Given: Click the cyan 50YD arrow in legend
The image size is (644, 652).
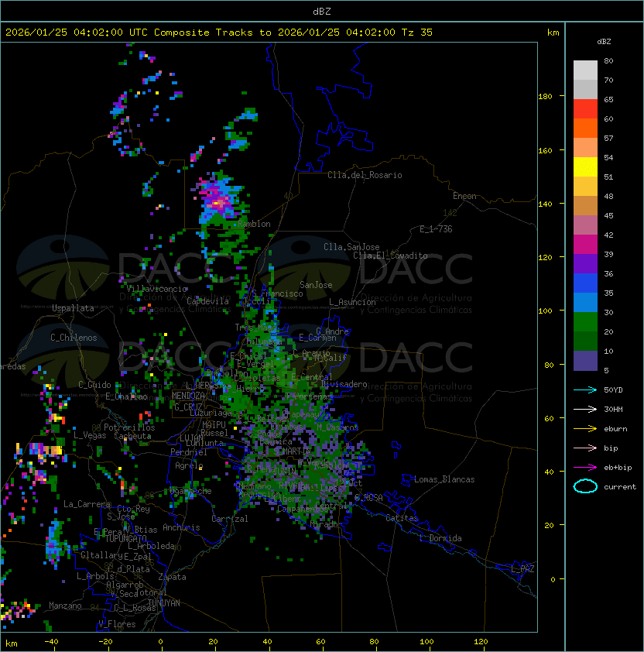Looking at the screenshot, I should 585,389.
